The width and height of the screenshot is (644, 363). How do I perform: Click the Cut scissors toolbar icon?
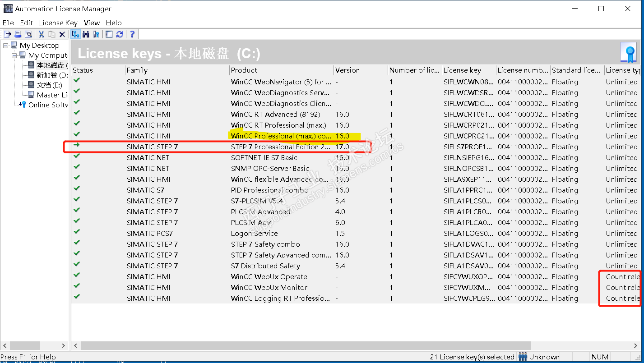[41, 34]
